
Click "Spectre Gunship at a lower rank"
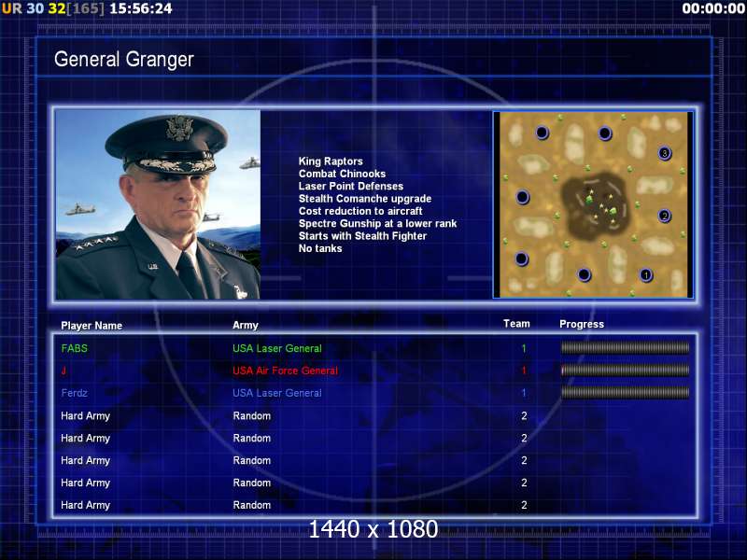[377, 223]
